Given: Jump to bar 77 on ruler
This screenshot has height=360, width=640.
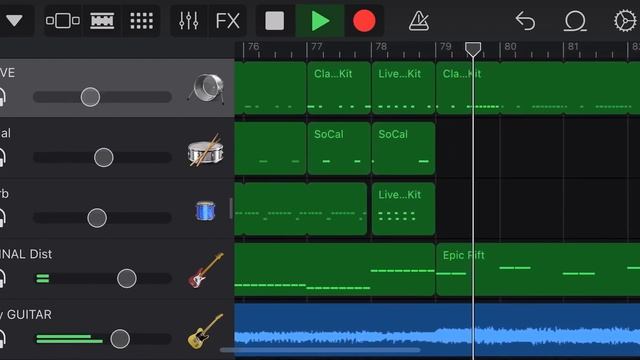Looking at the screenshot, I should tap(317, 47).
